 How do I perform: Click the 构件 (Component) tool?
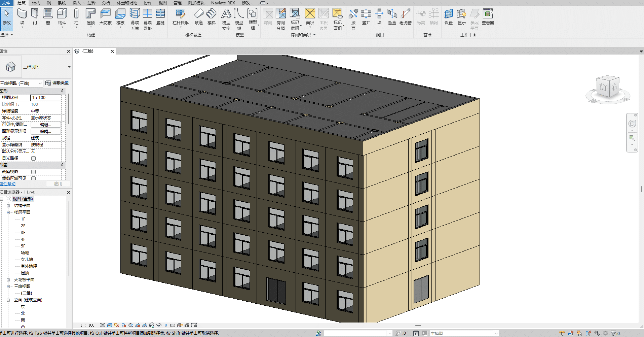tap(62, 18)
